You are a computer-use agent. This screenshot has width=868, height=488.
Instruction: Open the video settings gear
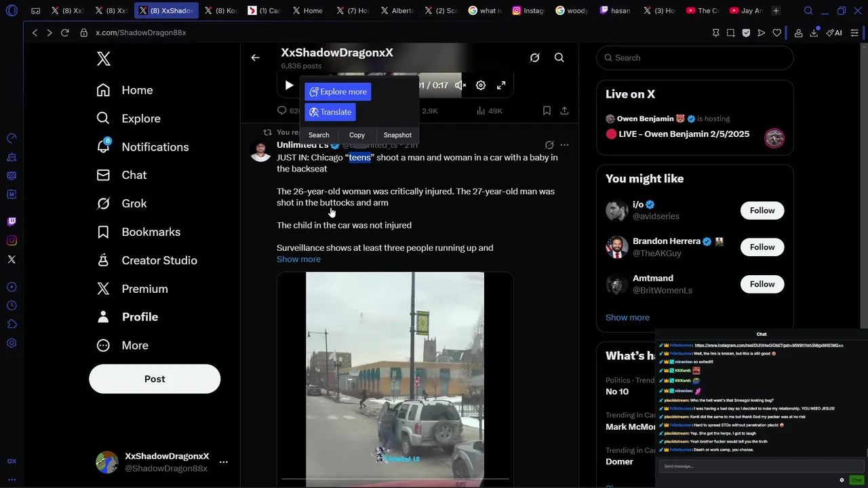481,85
